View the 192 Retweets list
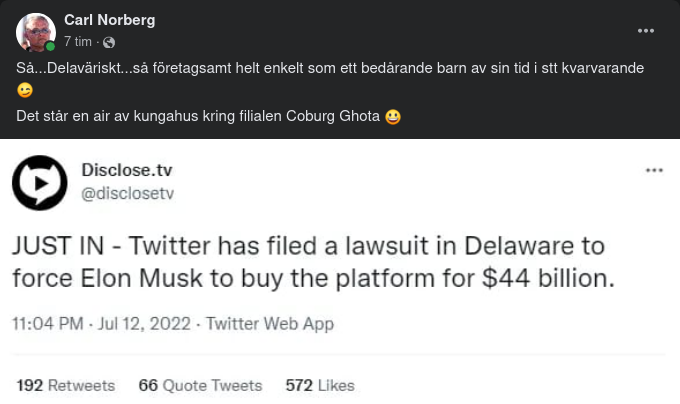Image resolution: width=680 pixels, height=404 pixels. tap(66, 385)
